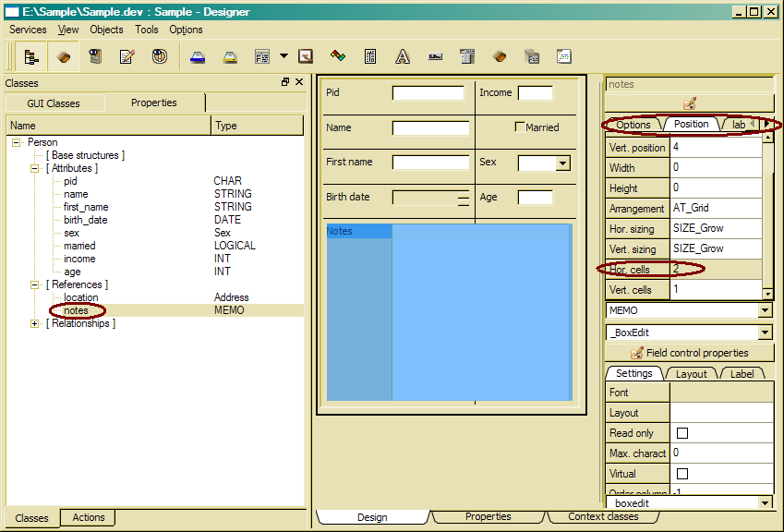
Task: Toggle the Virtual checkbox
Action: [682, 474]
